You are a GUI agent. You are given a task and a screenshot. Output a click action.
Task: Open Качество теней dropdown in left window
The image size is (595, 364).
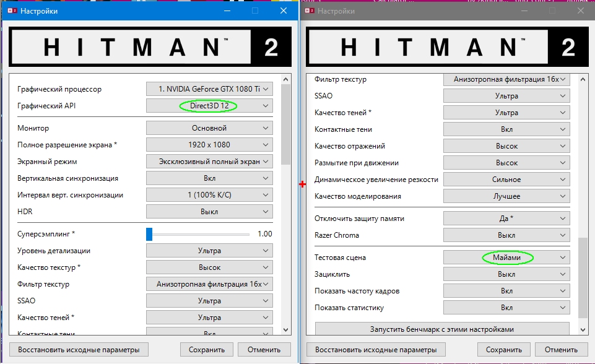click(x=209, y=318)
